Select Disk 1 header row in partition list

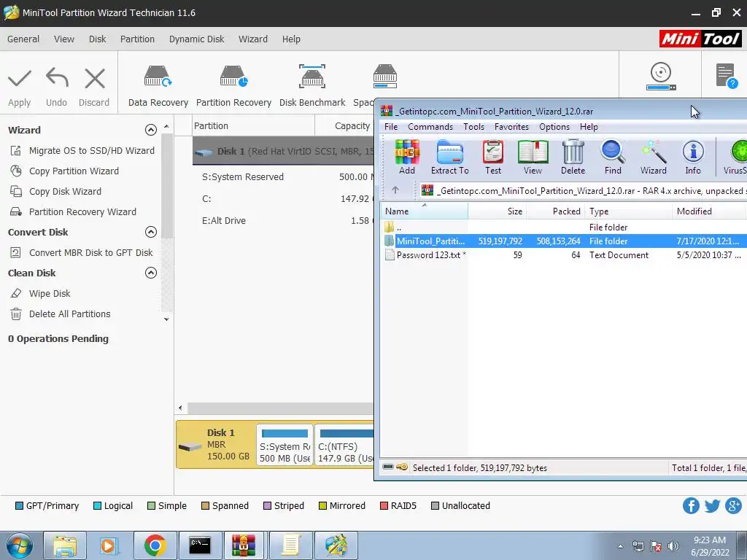pos(284,152)
